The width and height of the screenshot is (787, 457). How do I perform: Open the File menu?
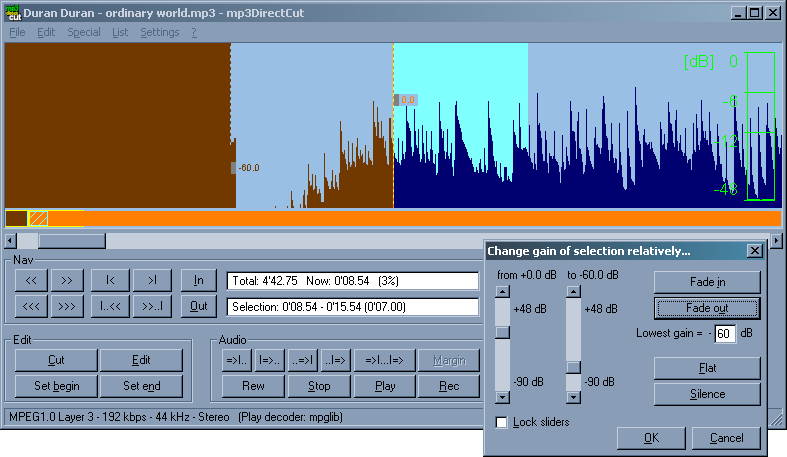click(17, 32)
